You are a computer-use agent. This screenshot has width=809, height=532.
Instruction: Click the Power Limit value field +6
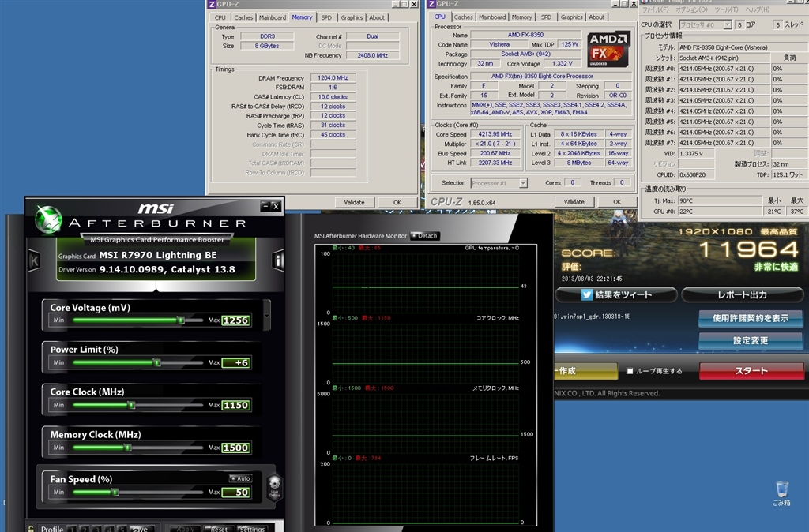tap(235, 362)
